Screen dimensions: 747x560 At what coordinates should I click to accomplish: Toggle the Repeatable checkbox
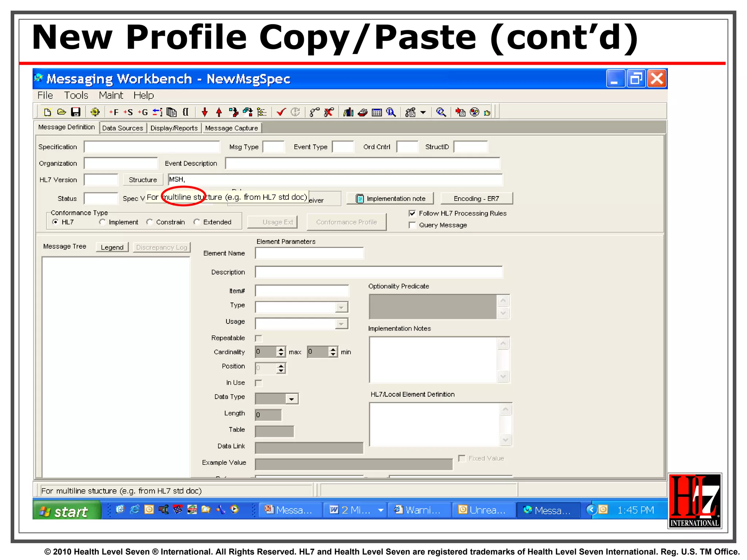[259, 338]
